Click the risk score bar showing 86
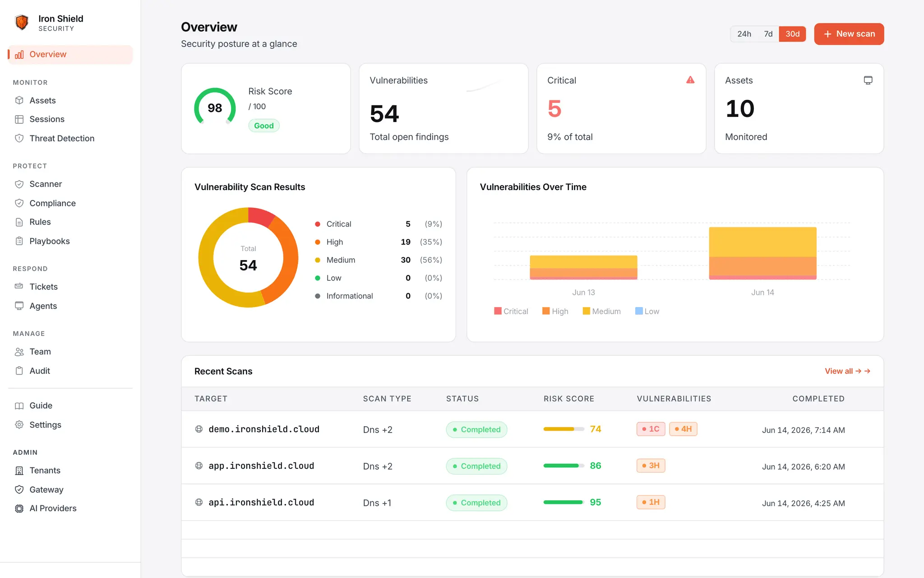Viewport: 924px width, 578px height. 564,466
